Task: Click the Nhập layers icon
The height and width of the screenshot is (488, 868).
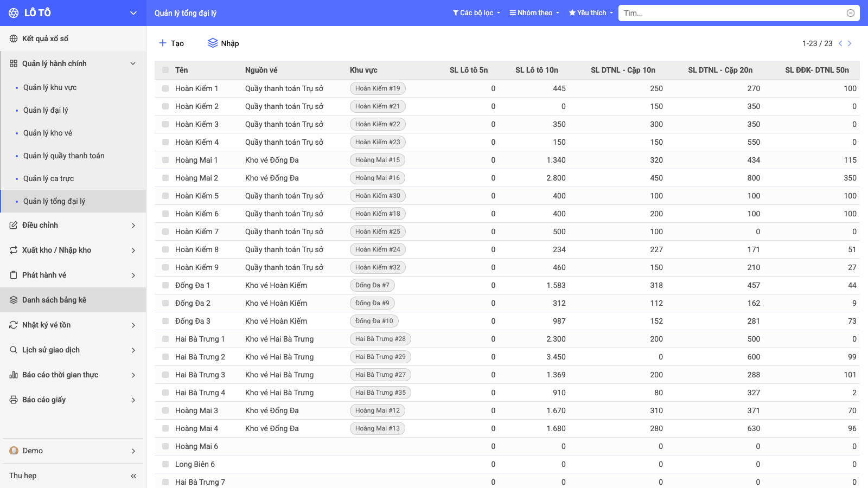Action: point(213,43)
